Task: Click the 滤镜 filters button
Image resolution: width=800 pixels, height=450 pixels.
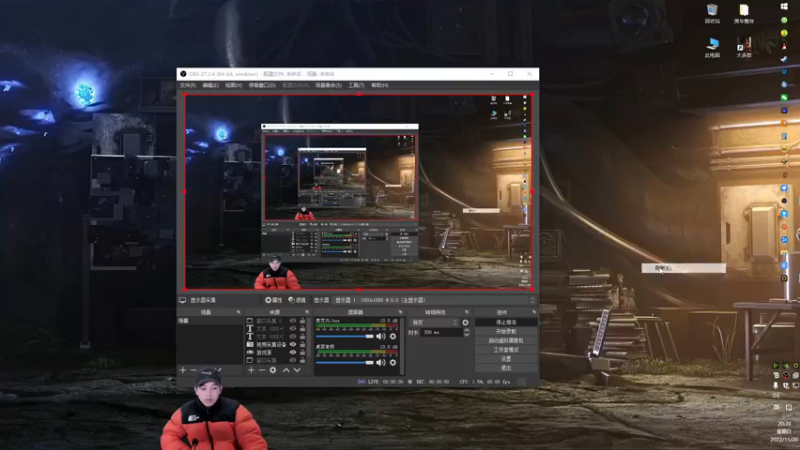Action: click(297, 300)
